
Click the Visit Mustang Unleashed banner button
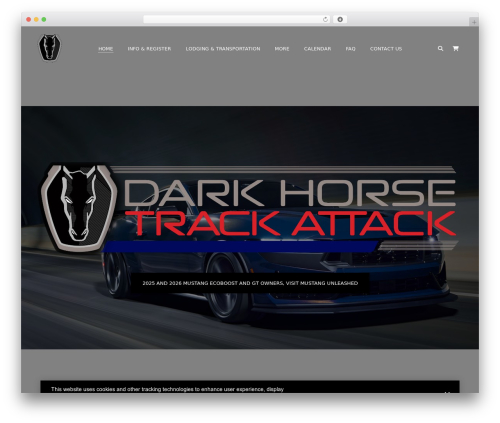coord(250,283)
